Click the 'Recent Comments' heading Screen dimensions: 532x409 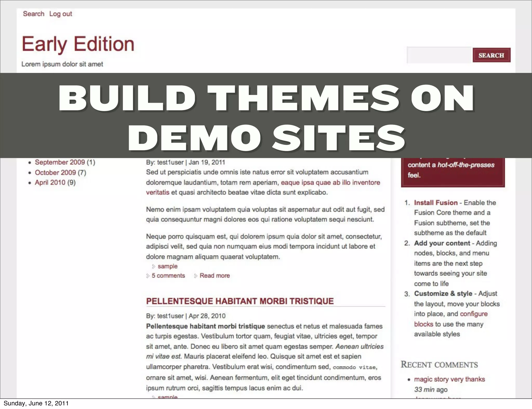(439, 365)
